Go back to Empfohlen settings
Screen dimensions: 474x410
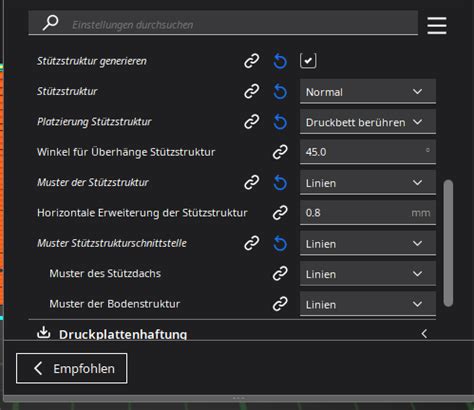pos(72,368)
